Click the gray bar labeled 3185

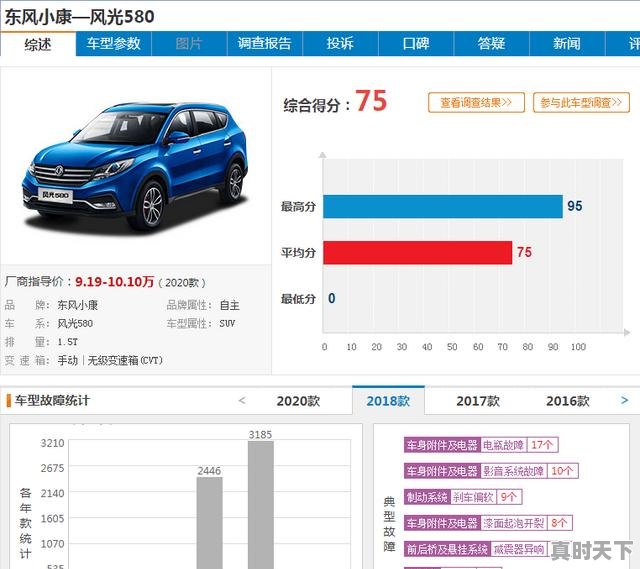261,505
